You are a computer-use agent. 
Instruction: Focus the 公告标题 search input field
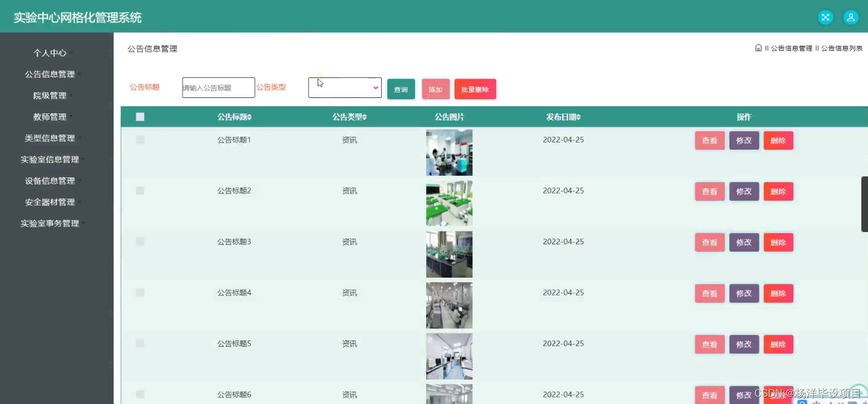[x=219, y=88]
